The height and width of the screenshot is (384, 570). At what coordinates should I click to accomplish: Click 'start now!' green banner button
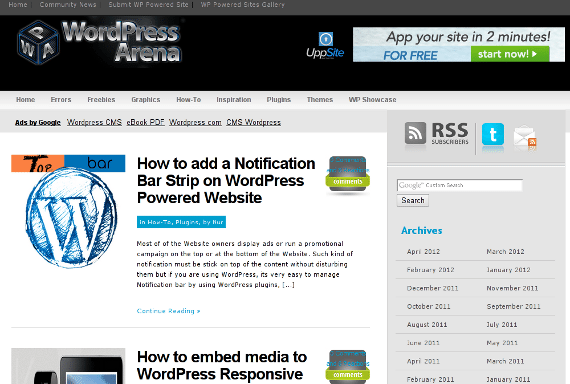coord(510,54)
